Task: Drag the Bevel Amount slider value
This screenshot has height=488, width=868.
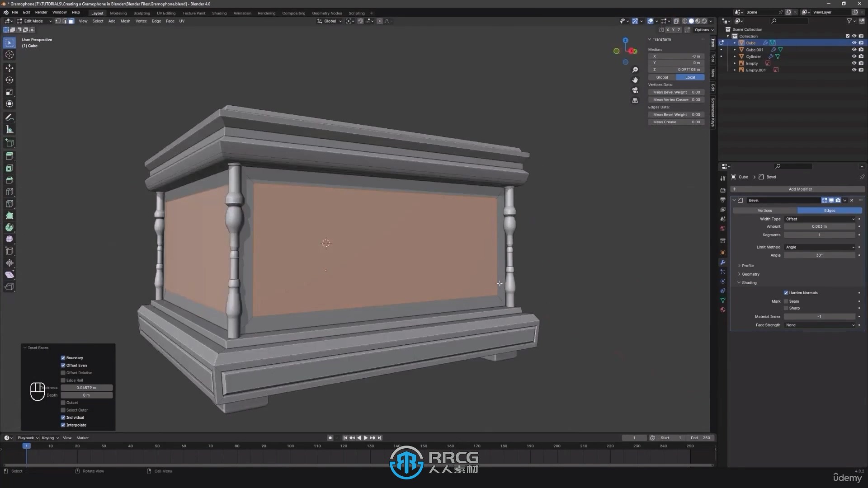Action: [819, 226]
